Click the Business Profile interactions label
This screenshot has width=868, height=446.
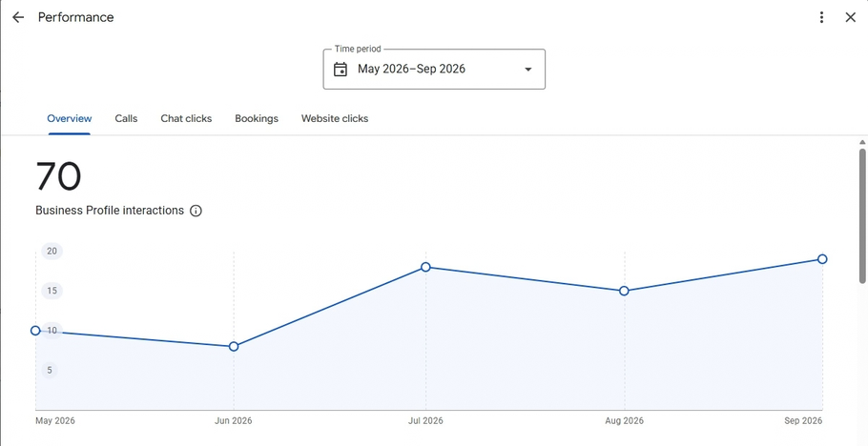coord(110,211)
